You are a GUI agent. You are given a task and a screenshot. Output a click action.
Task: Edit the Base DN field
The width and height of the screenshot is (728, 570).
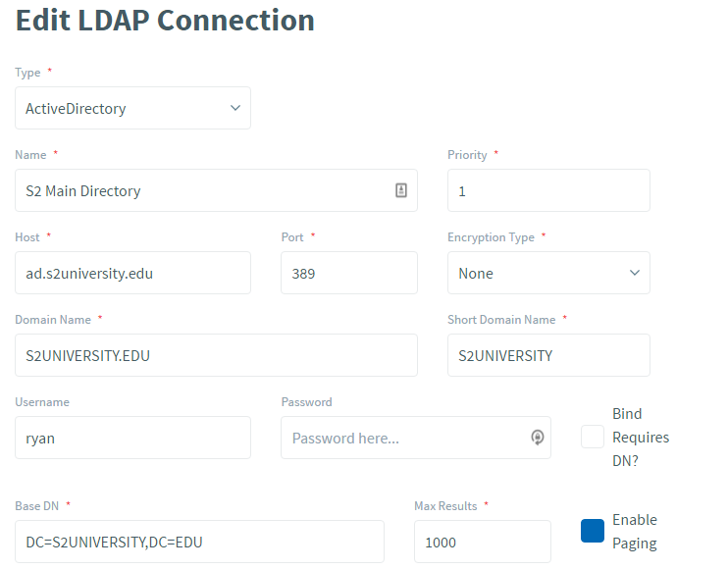pos(199,542)
